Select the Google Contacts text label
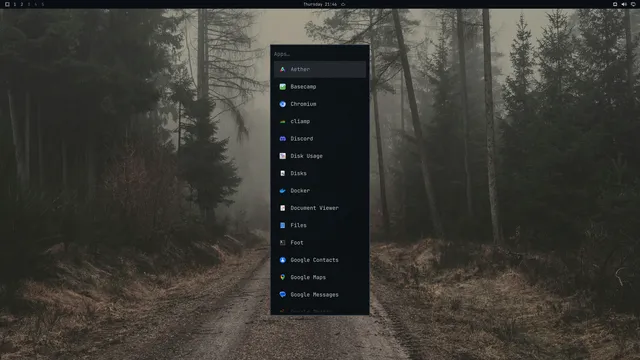Screen dimensions: 640x360 [x=315, y=260]
